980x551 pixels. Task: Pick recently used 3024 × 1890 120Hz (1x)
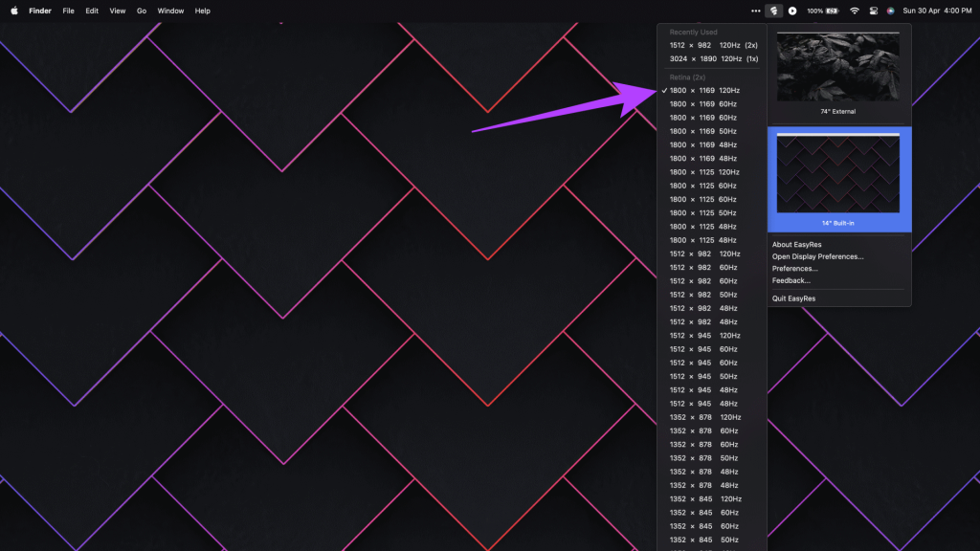(x=712, y=58)
